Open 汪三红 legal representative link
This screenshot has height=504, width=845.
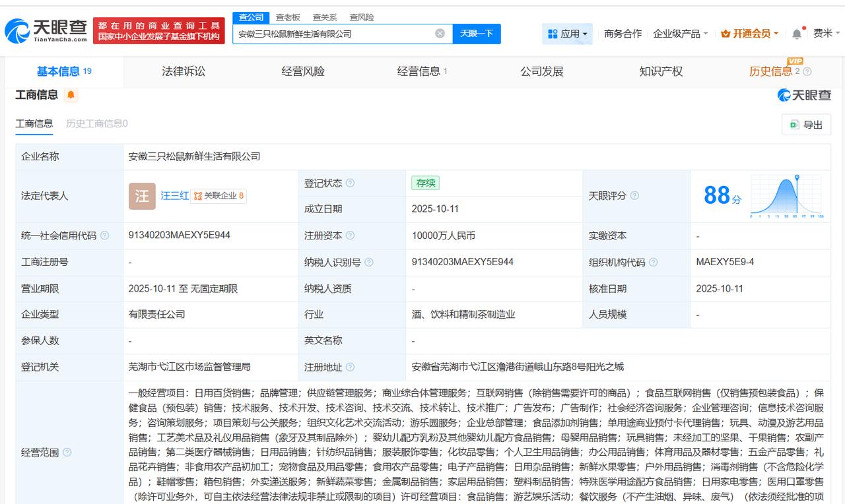[x=175, y=196]
